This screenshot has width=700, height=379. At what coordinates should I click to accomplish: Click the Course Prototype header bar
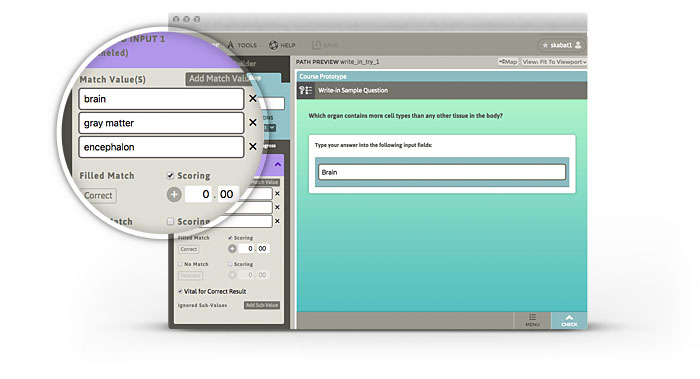click(x=442, y=77)
